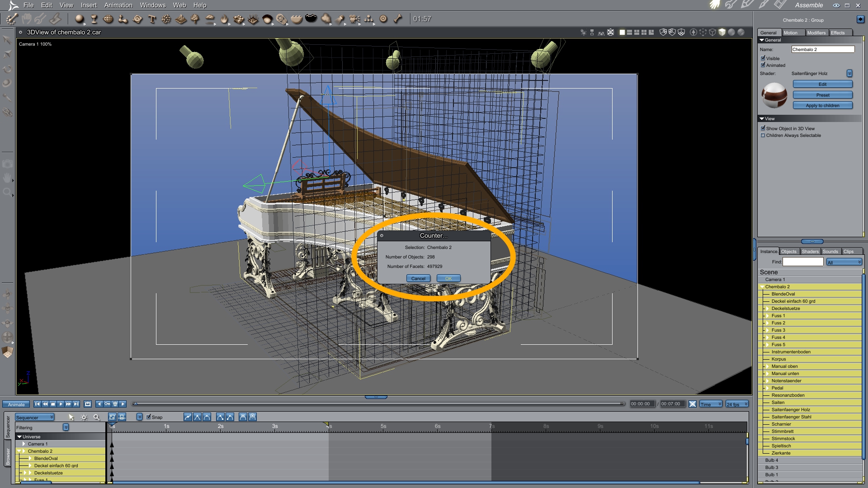Click the Saitenfänger Holz shader preview ball
Screen dimensions: 868x488
[774, 95]
